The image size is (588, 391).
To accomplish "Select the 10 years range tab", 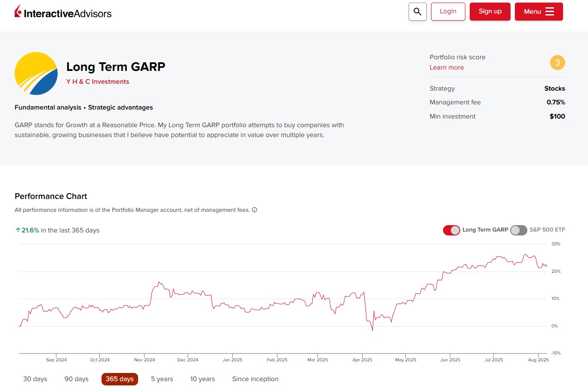I will pyautogui.click(x=203, y=379).
